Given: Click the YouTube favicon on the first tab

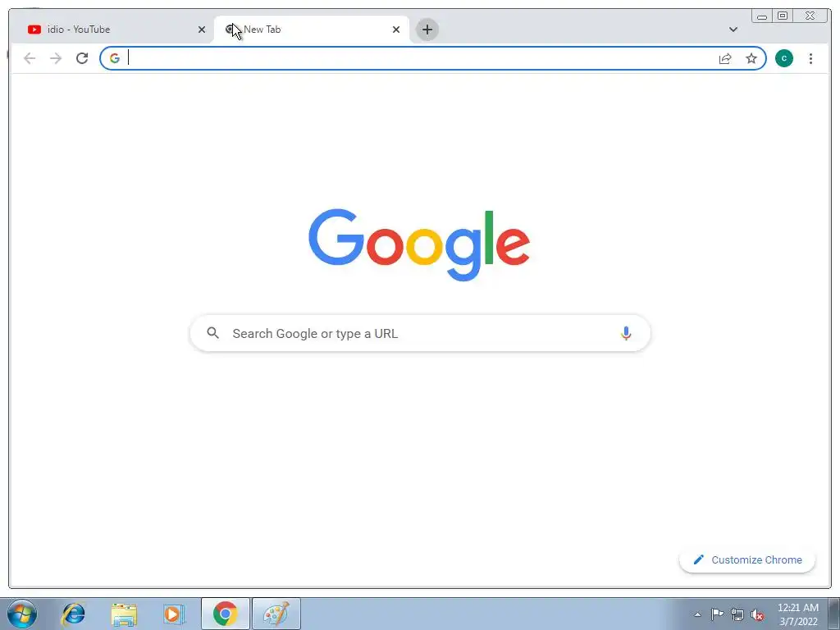Looking at the screenshot, I should click(34, 30).
